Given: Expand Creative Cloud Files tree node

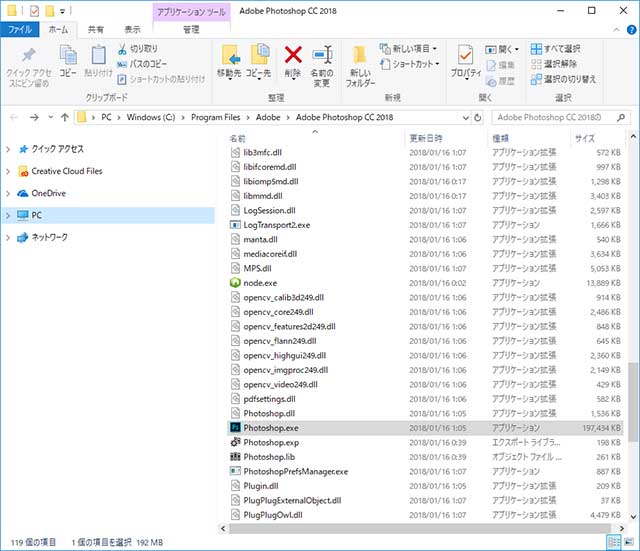Looking at the screenshot, I should point(8,171).
